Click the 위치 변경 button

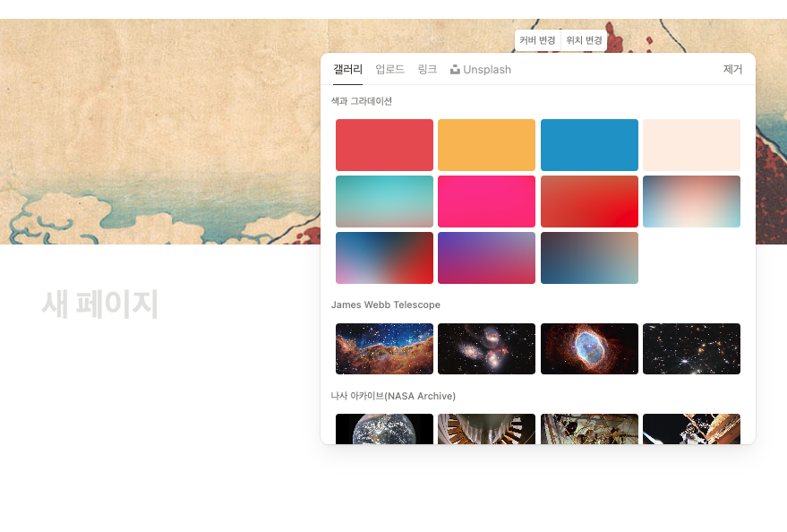click(x=584, y=40)
